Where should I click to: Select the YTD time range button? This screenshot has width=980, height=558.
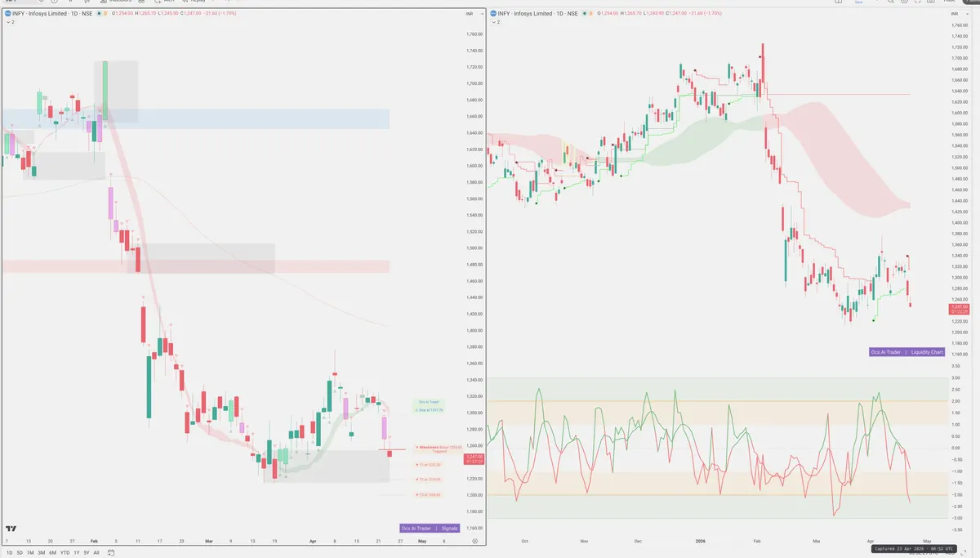pos(65,553)
